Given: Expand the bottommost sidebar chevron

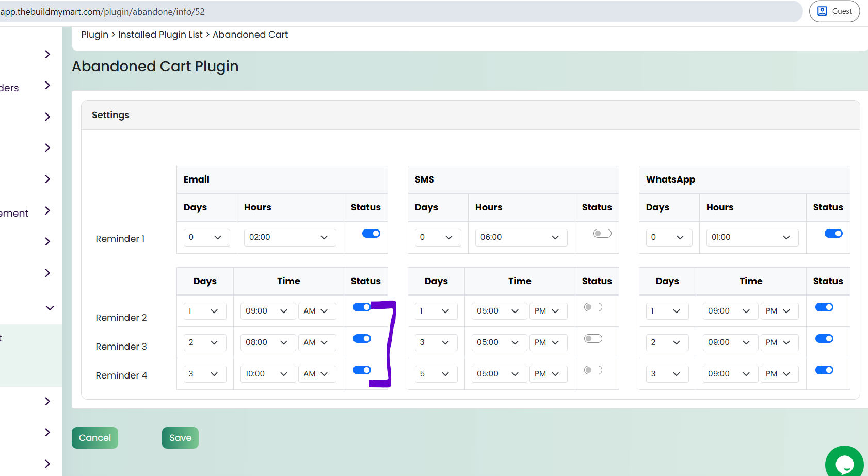Looking at the screenshot, I should point(47,464).
